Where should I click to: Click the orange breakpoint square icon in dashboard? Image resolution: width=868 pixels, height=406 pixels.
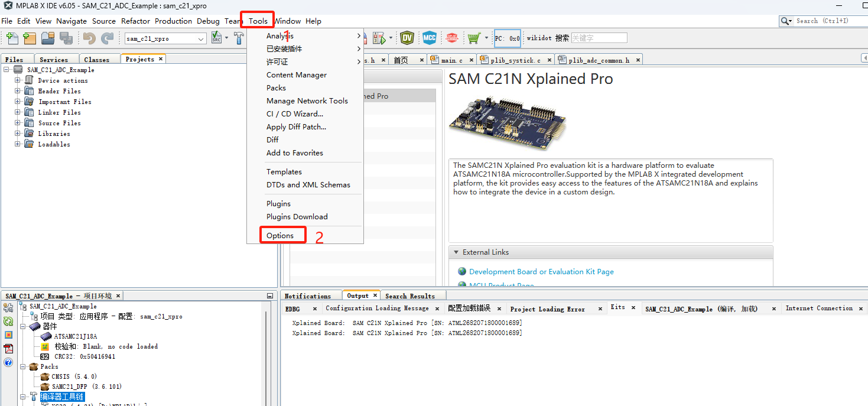point(8,335)
